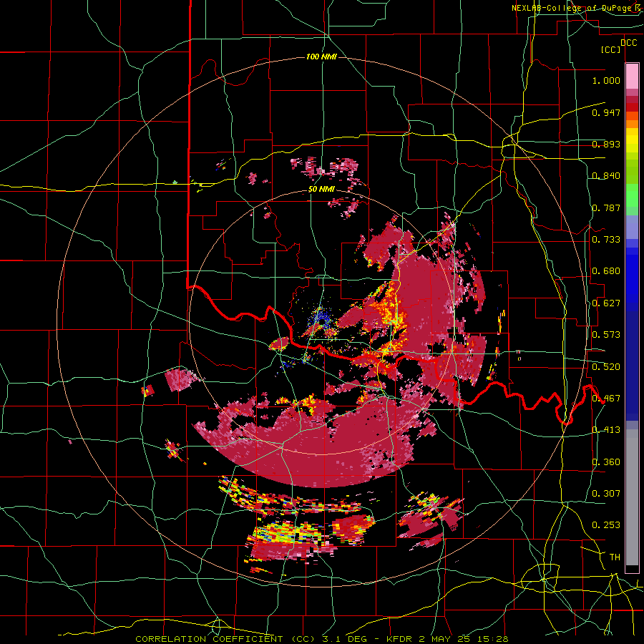644x644 pixels.
Task: Select the 1.000 scale value
Action: click(606, 80)
